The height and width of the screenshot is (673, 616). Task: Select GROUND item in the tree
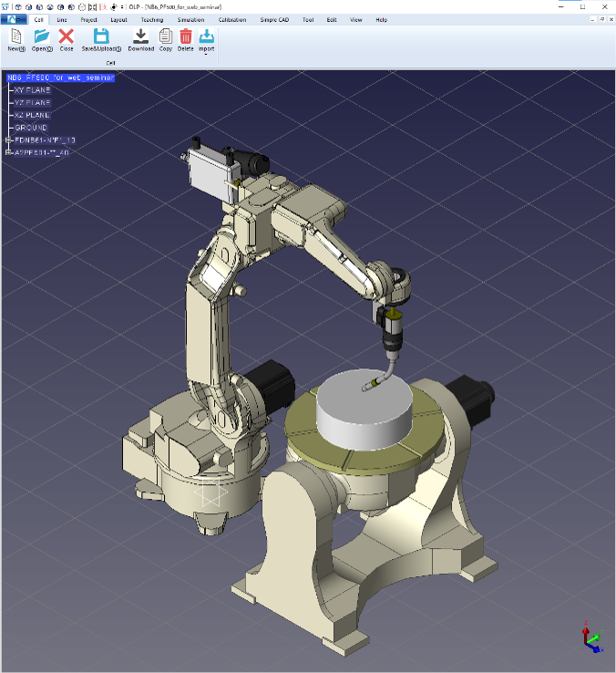(x=31, y=128)
